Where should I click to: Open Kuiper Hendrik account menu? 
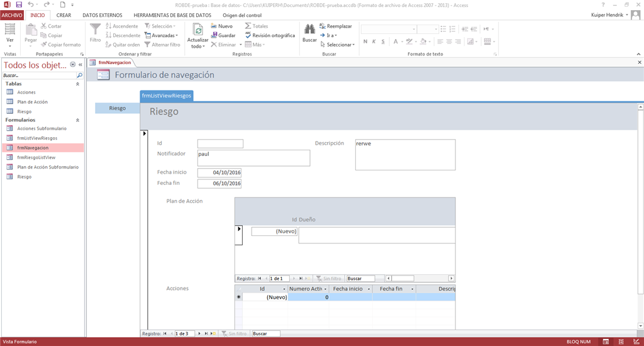point(610,15)
